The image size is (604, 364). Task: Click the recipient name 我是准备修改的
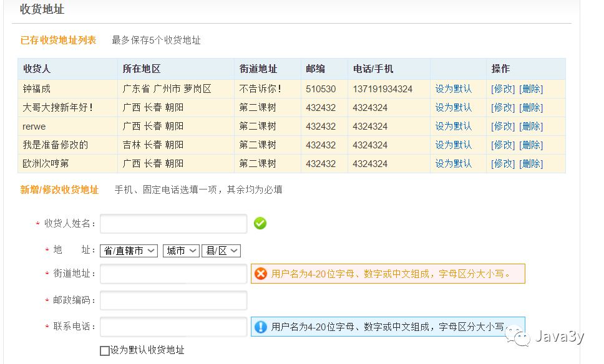[56, 145]
